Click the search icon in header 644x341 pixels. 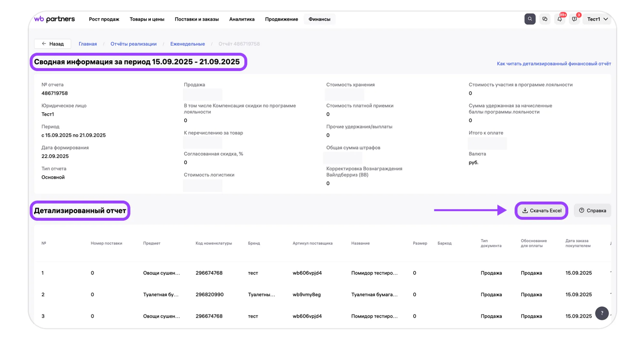(x=530, y=19)
